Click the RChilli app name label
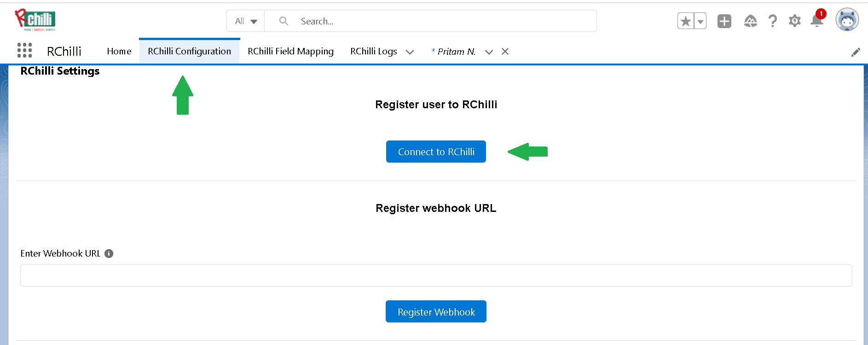868x345 pixels. pos(64,51)
